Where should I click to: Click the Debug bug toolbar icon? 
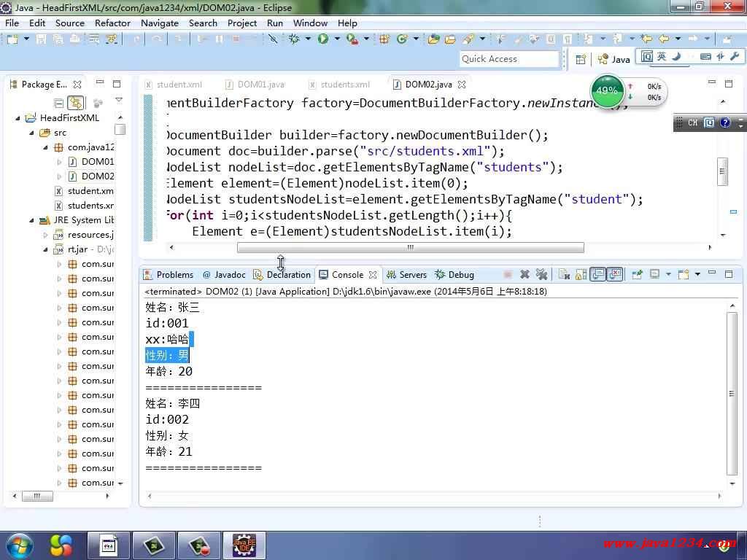tap(294, 39)
